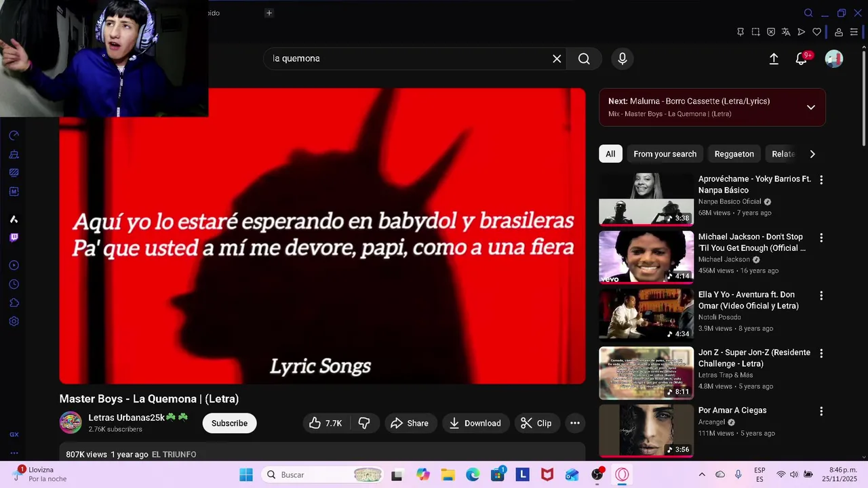
Task: Open Letras Urbanas25k channel name link
Action: click(138, 418)
